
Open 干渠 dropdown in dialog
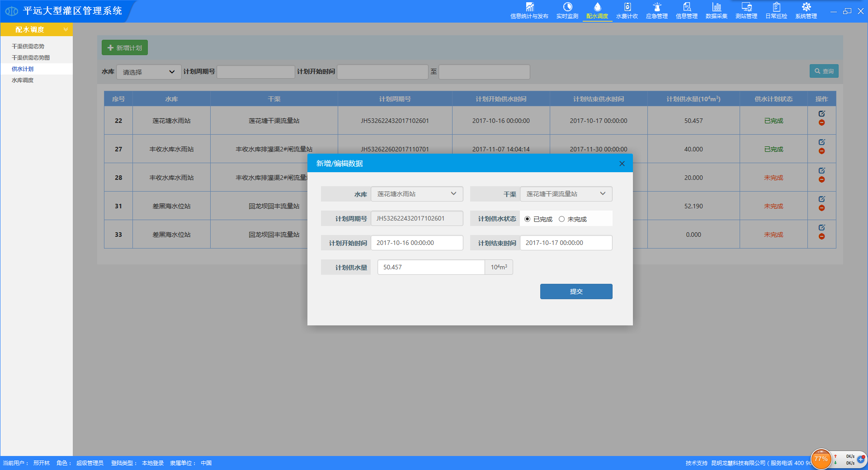click(566, 194)
